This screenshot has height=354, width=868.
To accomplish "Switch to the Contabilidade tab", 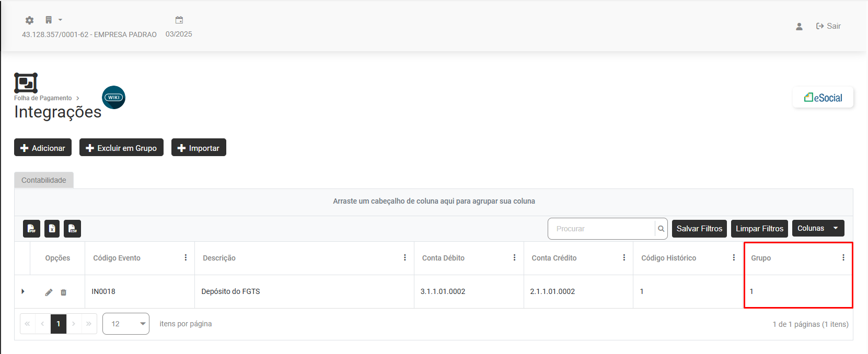I will coord(44,180).
